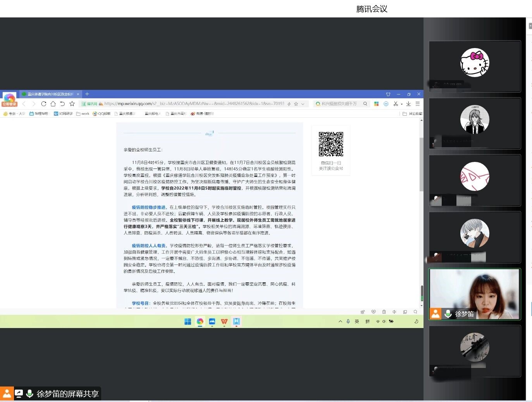Expand the address bar dropdown chevron

[x=303, y=104]
